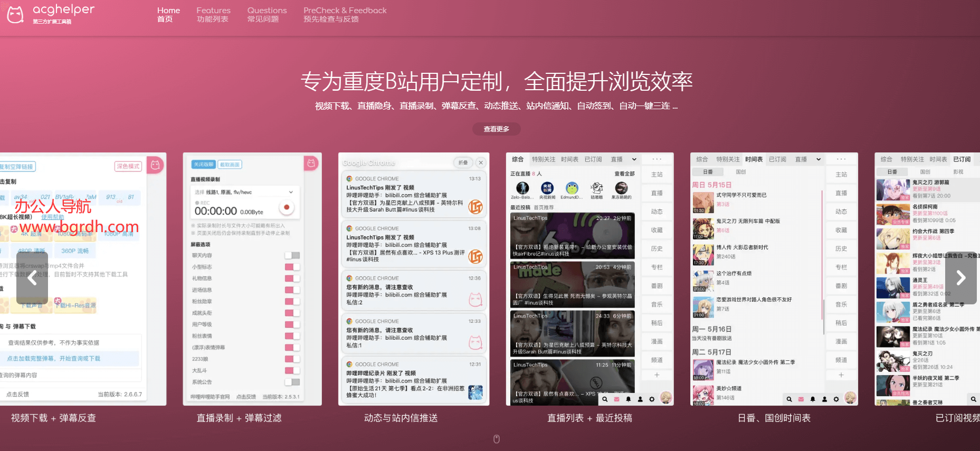Screen dimensions: 980x451
Task: Advance carousel with the right arrow
Action: coord(960,277)
